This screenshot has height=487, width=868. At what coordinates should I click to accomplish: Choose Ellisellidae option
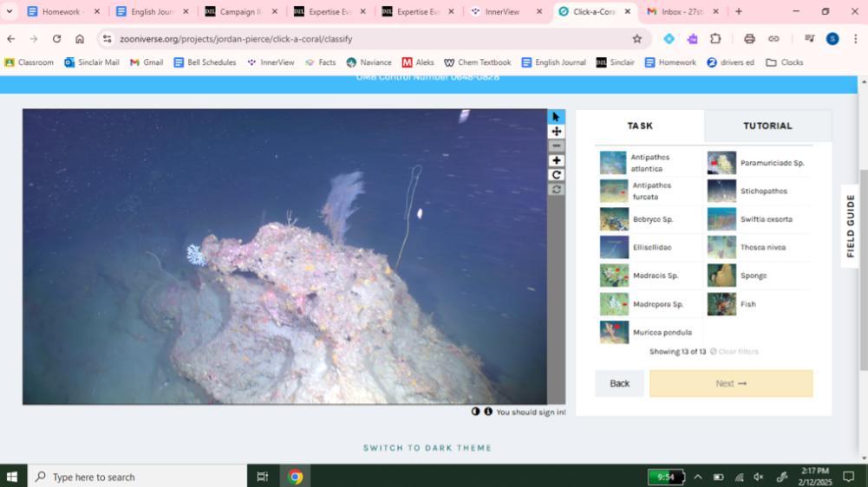tap(649, 247)
